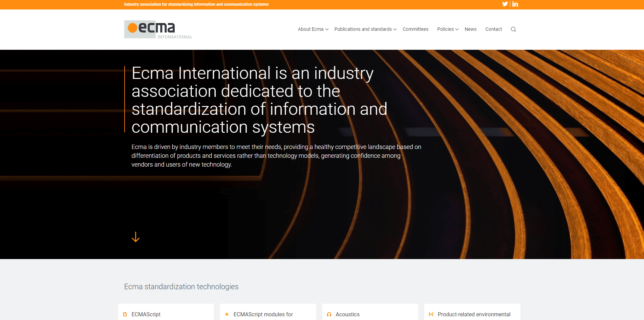Go to the Committees page

(x=415, y=29)
